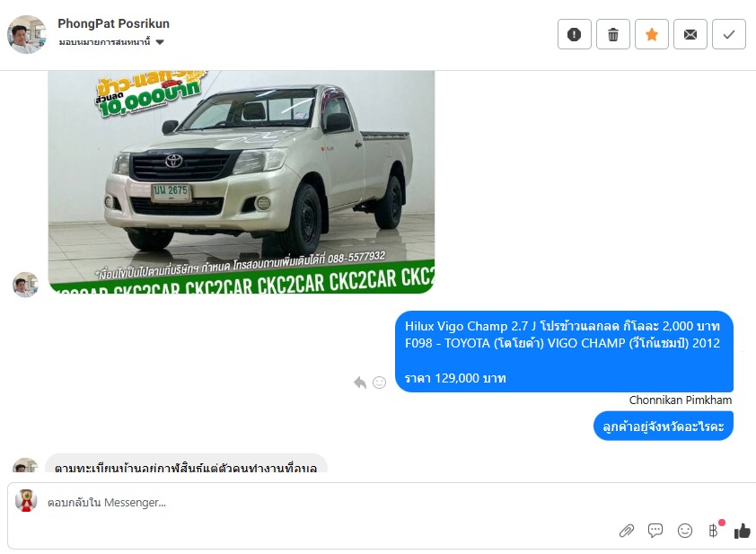Click page avatar beside reply box
This screenshot has height=554, width=756.
(x=25, y=500)
